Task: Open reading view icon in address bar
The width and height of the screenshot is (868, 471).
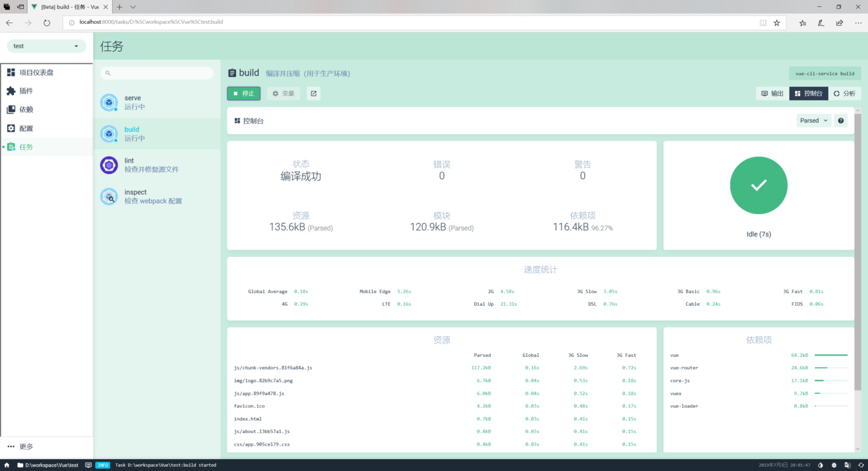Action: (763, 22)
